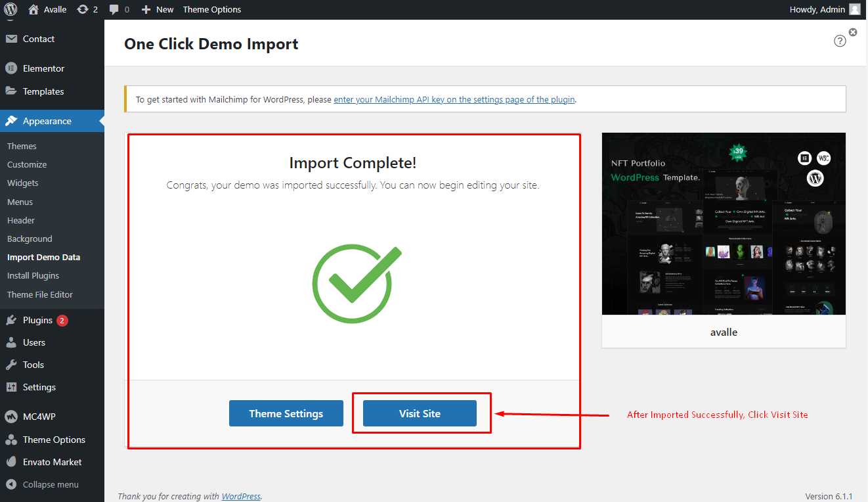Open the updates icon showing 2
868x502 pixels.
(x=83, y=9)
